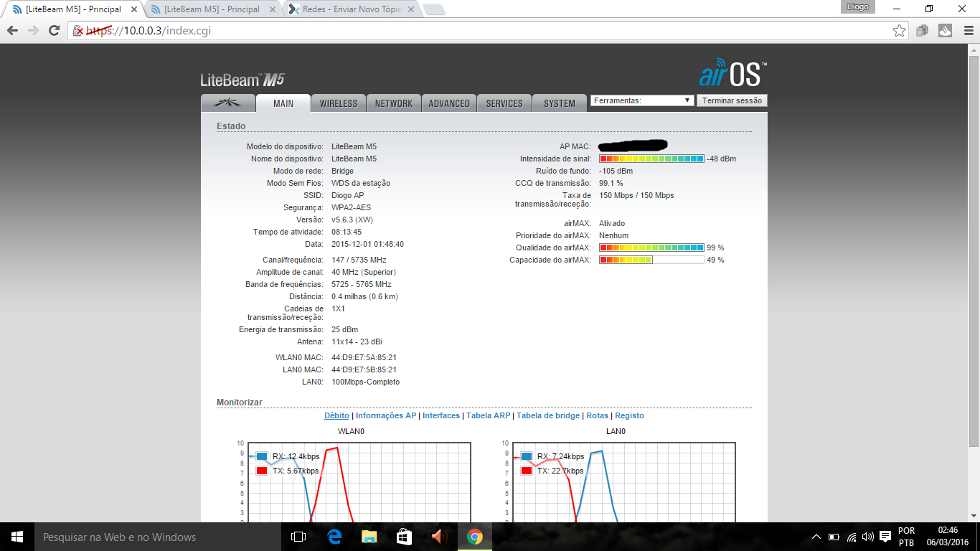The height and width of the screenshot is (551, 980).
Task: Click the SSID value Diogo AP
Action: click(348, 195)
